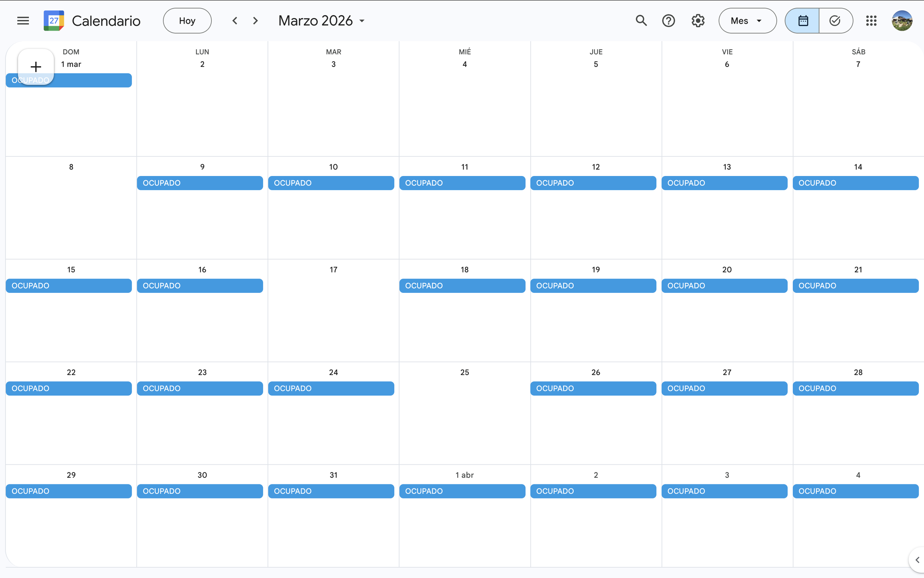Click the Google Calendar logo
924x578 pixels.
(x=54, y=21)
